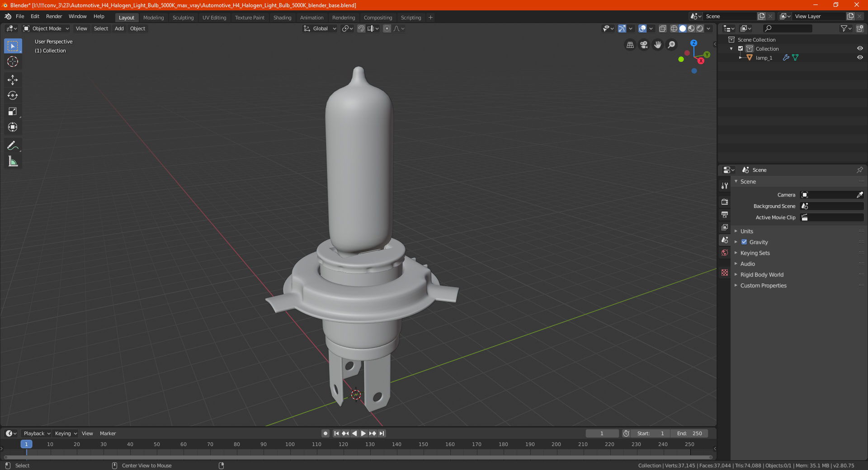Open World properties tab
The width and height of the screenshot is (868, 470).
point(725,253)
